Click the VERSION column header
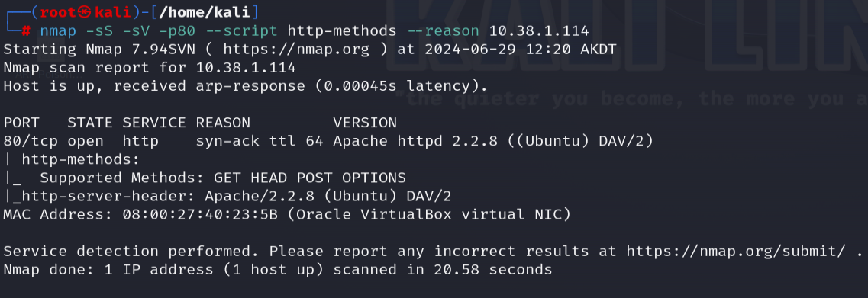This screenshot has height=298, width=868. point(365,123)
